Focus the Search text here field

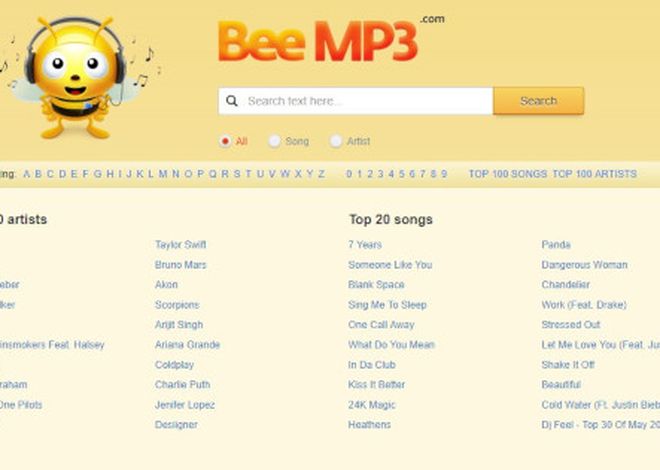click(x=355, y=101)
